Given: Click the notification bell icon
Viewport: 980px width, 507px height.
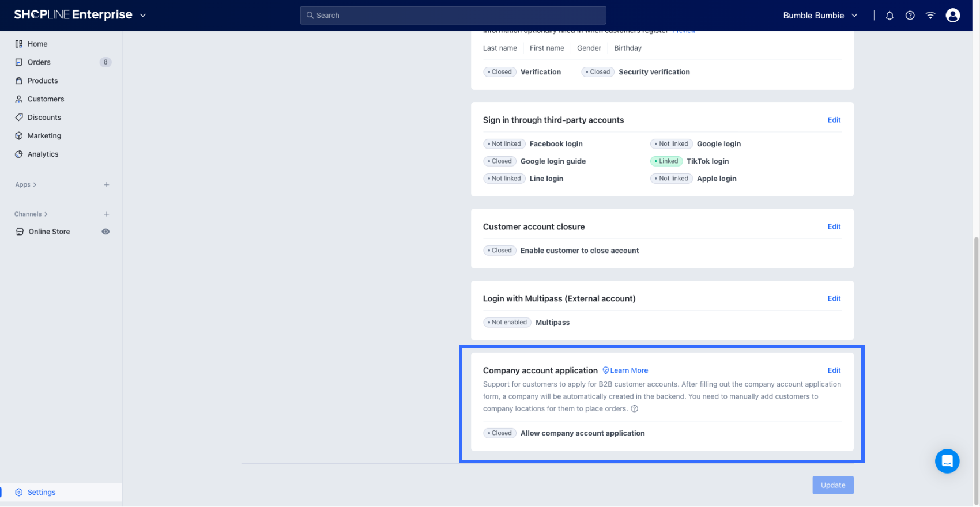Looking at the screenshot, I should 889,16.
